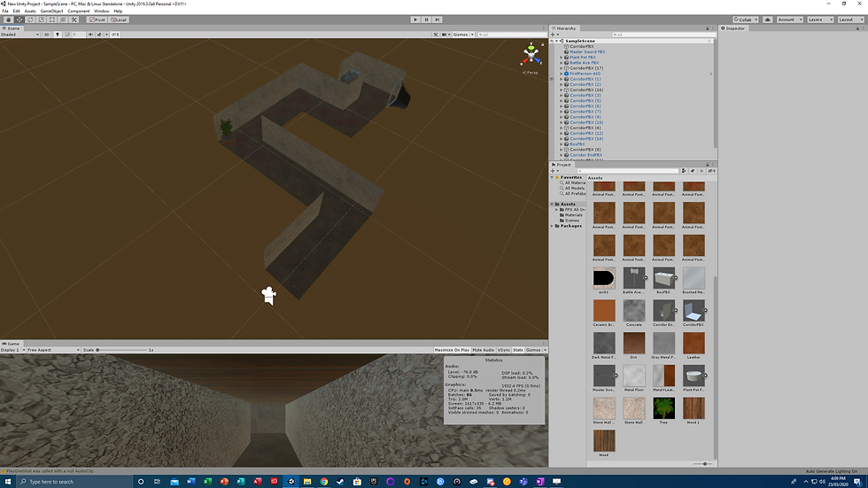Select the Rect tool in the toolbar
868x488 pixels.
tap(52, 19)
